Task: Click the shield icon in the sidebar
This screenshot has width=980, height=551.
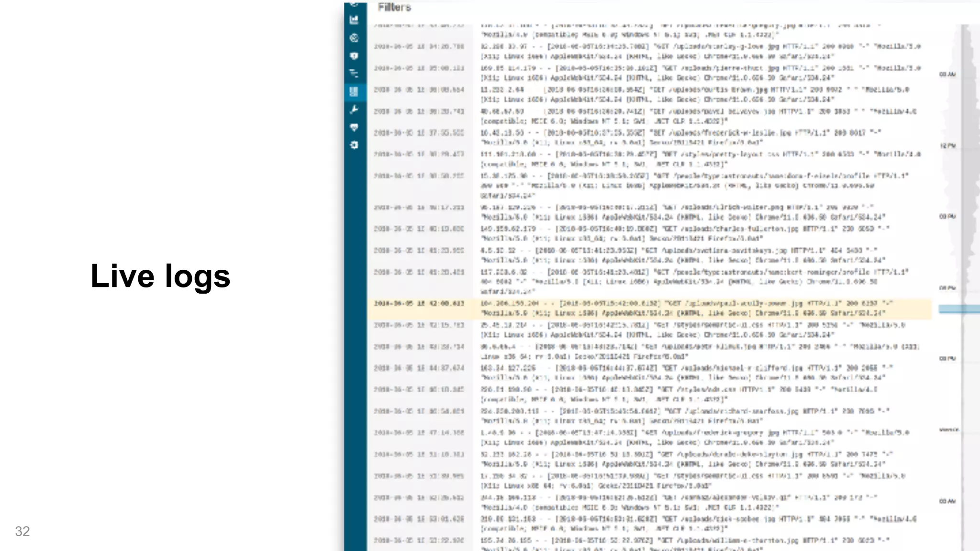Action: 354,56
